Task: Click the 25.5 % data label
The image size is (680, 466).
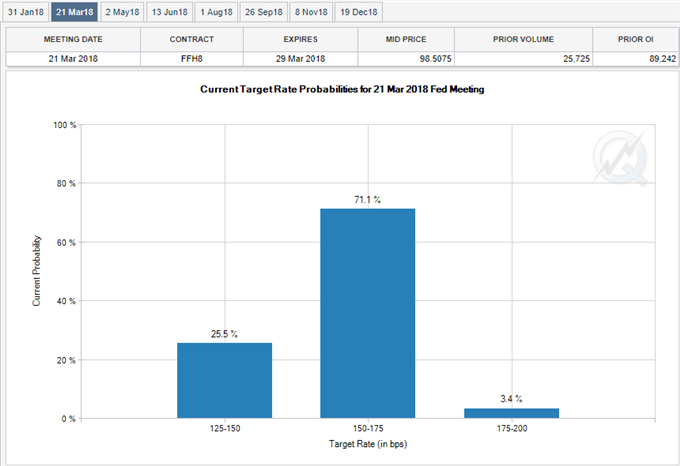Action: (x=224, y=334)
